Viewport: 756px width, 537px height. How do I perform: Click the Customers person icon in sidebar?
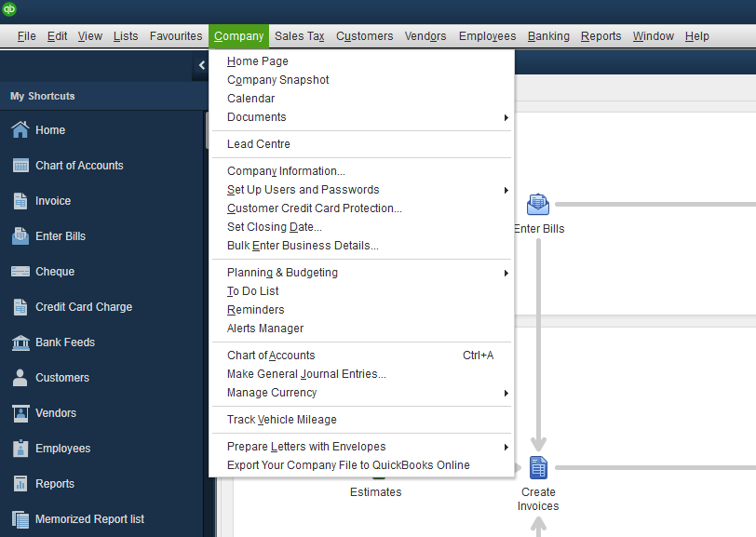tap(20, 378)
